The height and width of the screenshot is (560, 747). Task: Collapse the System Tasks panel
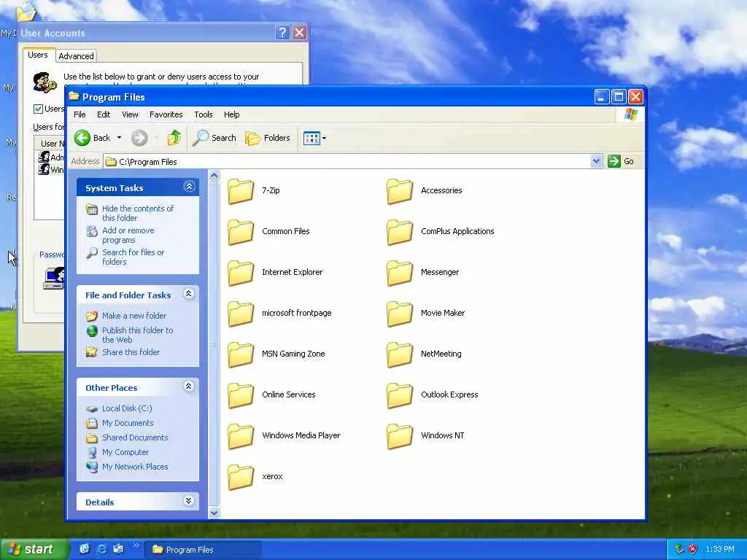pos(189,187)
